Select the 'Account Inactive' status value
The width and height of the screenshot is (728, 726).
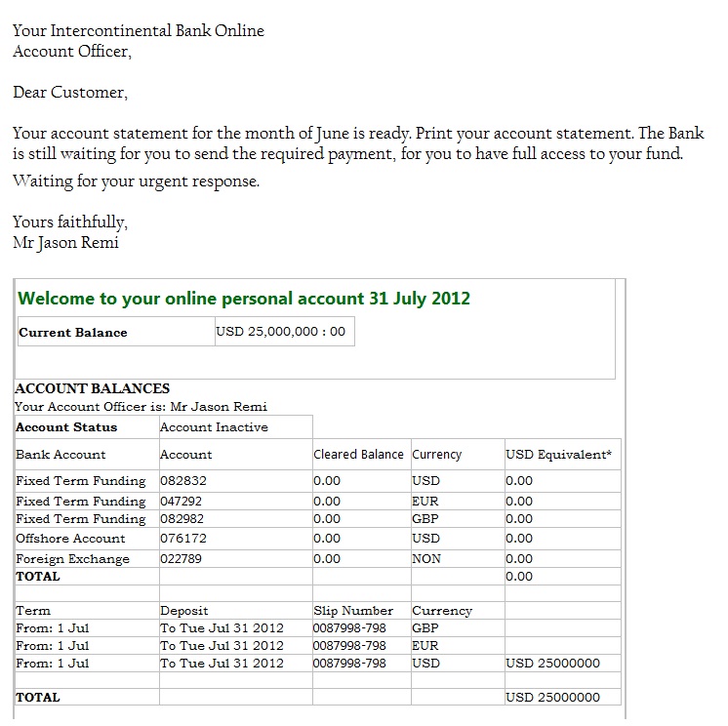click(214, 427)
